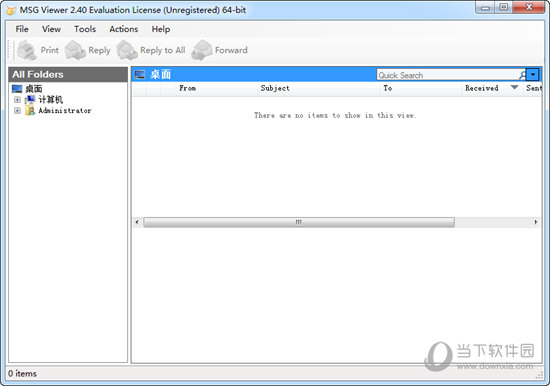Open the Help menu
Image resolution: width=550 pixels, height=386 pixels.
(161, 29)
